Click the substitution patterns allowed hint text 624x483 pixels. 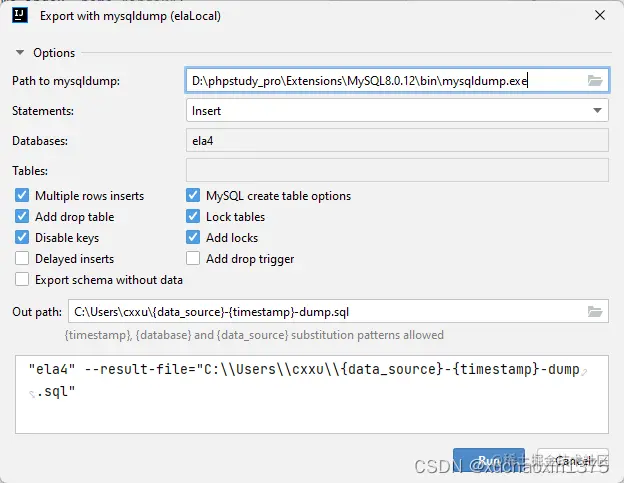[x=254, y=335]
